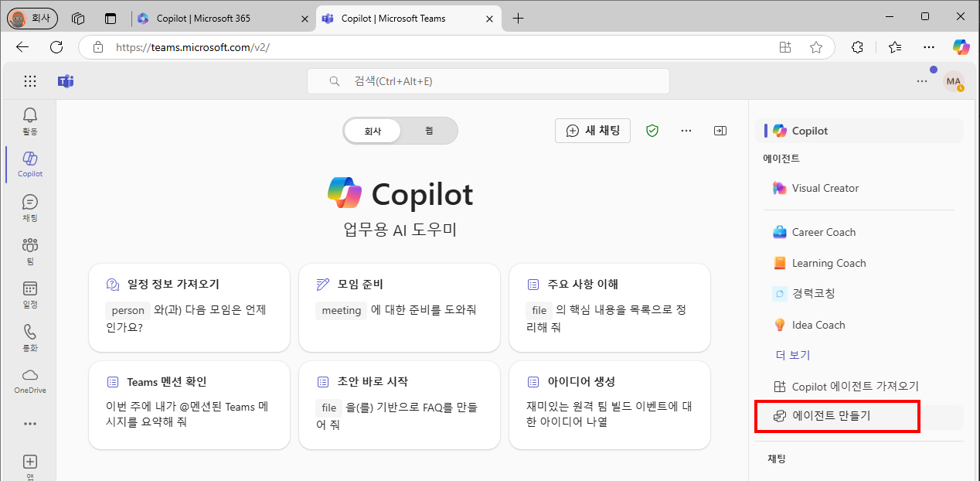Click the green shield protection icon

click(x=652, y=131)
